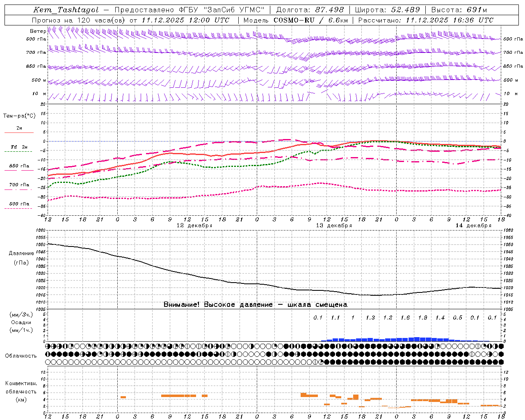Click the '1.4' three-hour precipitation value
This screenshot has height=420, width=525.
440,317
